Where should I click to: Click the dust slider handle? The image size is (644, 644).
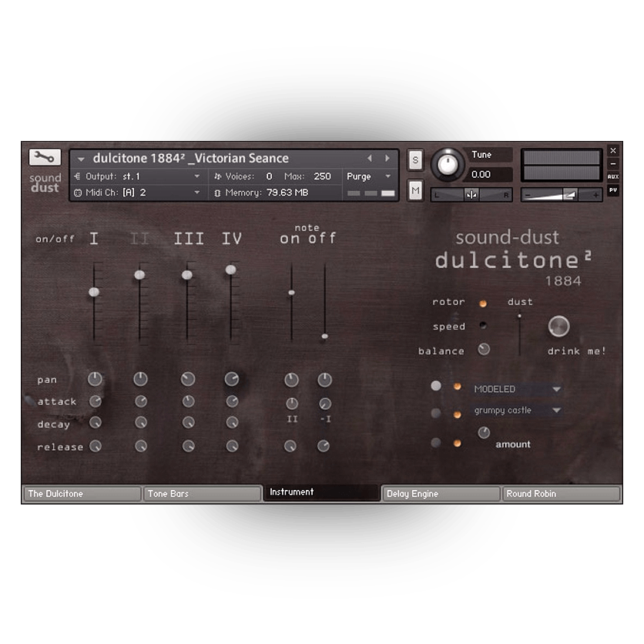(519, 317)
